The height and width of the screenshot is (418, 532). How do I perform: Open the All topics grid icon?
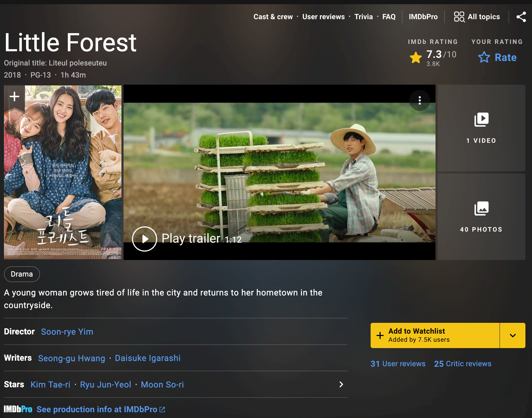click(459, 17)
